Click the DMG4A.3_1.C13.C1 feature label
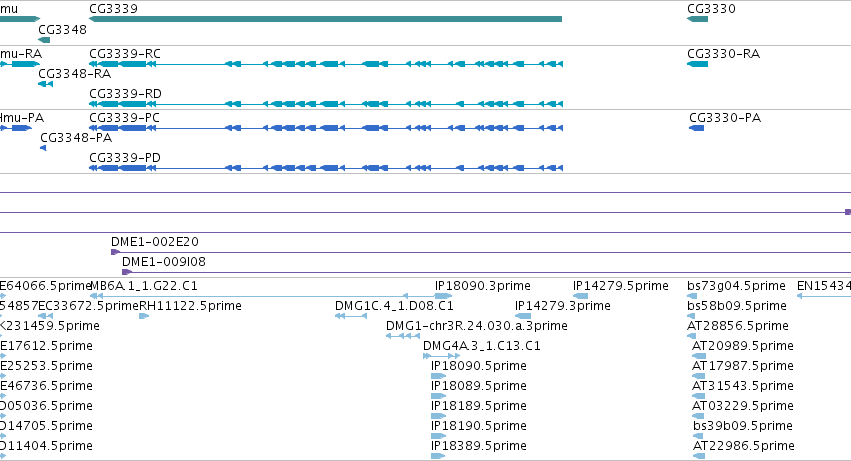The height and width of the screenshot is (461, 851). coord(481,346)
